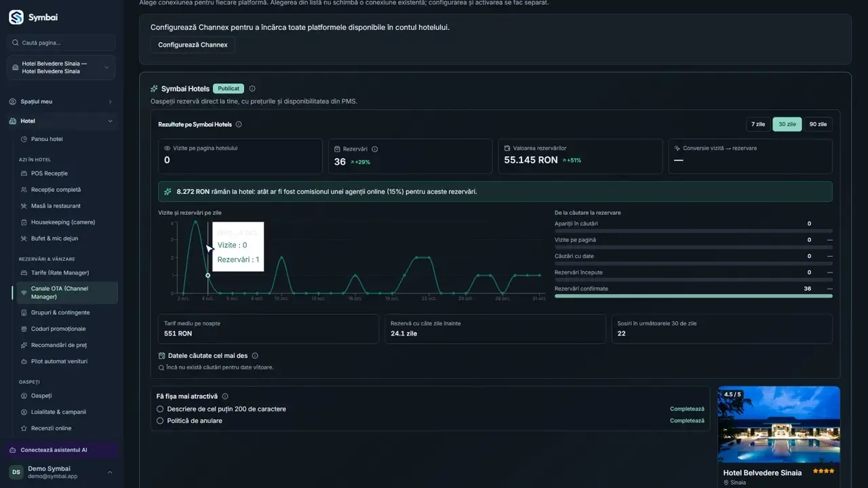Open Grupuri & contingente
Screen dimensions: 868x488
[60, 312]
